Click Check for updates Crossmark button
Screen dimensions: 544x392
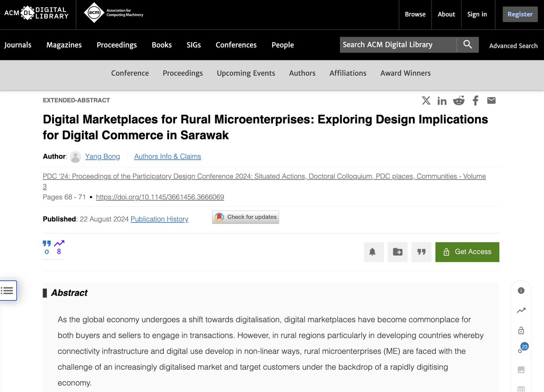(x=246, y=217)
